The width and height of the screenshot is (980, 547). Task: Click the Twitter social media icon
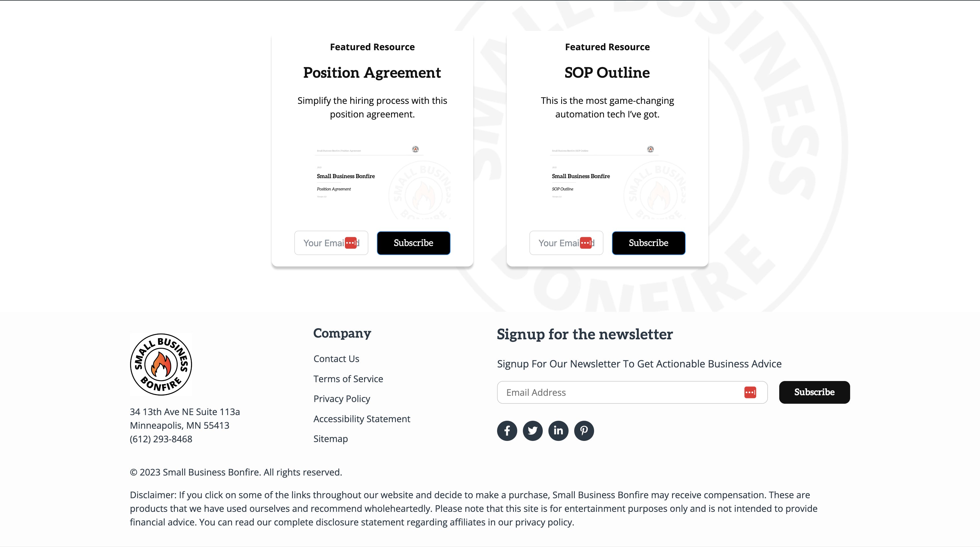[533, 430]
